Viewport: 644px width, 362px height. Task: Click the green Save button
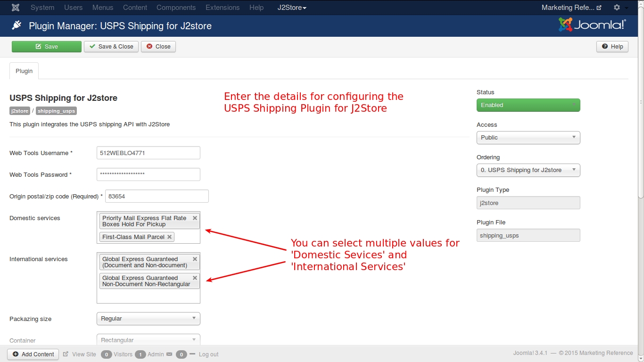(x=47, y=47)
